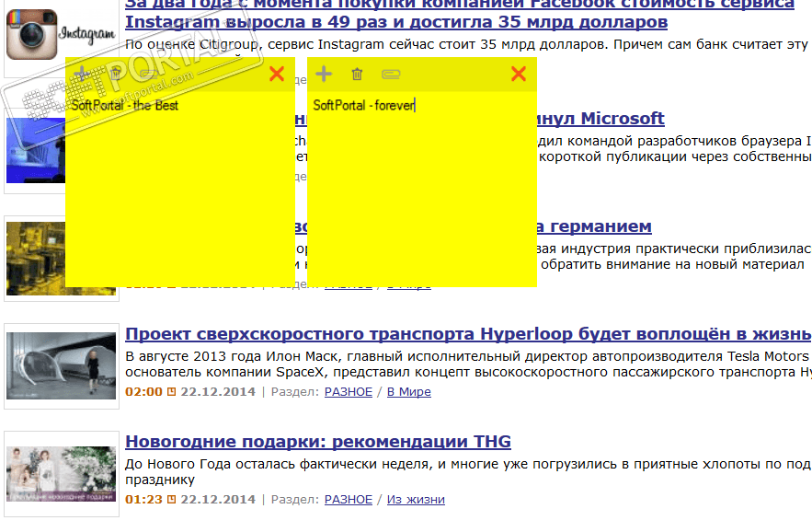Open the headline ending in 'германием'
This screenshot has height=532, width=812.
pyautogui.click(x=594, y=226)
